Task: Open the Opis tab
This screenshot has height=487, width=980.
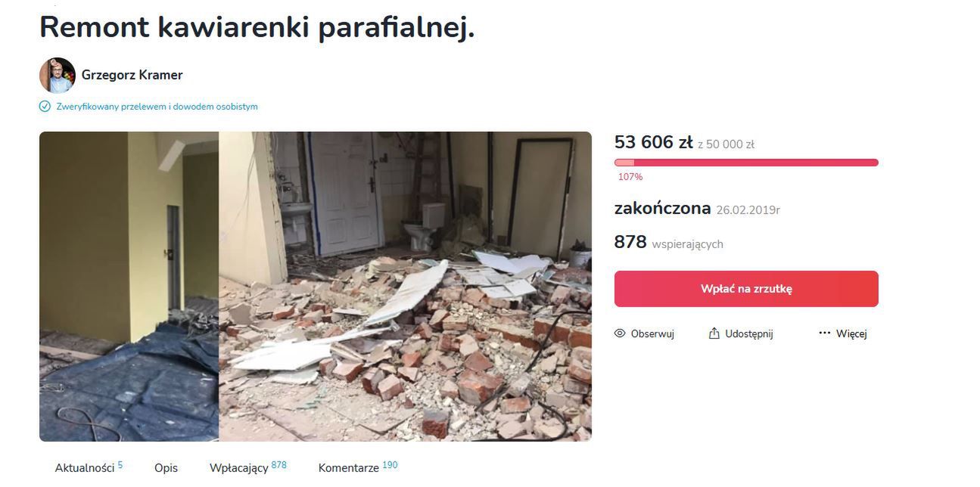Action: point(166,468)
